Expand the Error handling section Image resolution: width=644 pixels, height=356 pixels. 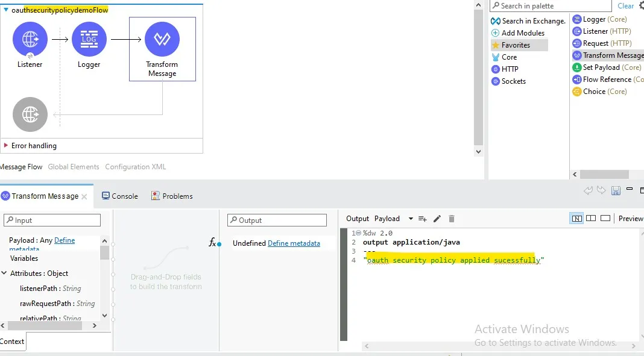coord(6,145)
